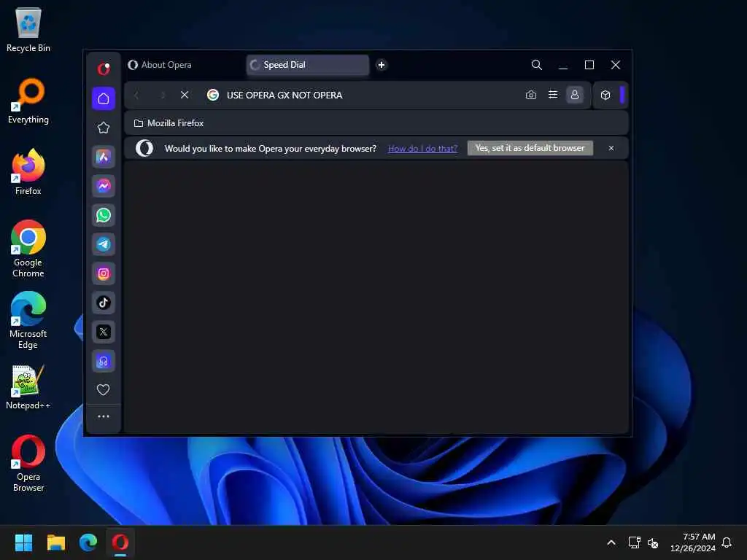Open the Opera account profile icon
This screenshot has width=747, height=560.
tap(575, 96)
